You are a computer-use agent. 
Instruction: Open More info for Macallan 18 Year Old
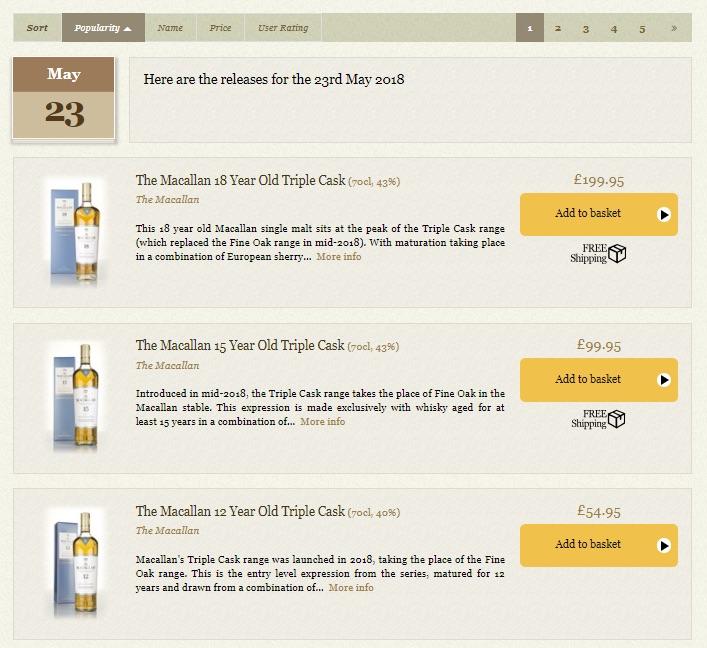coord(339,257)
